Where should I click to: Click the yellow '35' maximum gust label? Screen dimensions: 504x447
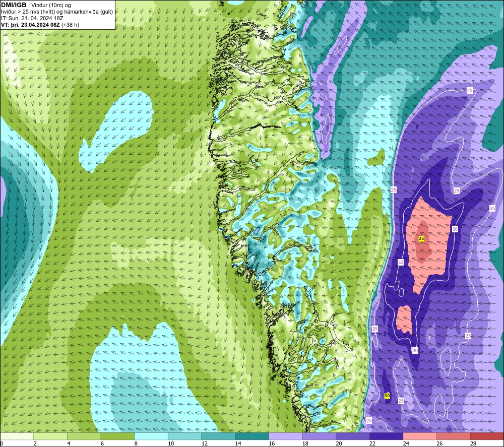(x=421, y=238)
